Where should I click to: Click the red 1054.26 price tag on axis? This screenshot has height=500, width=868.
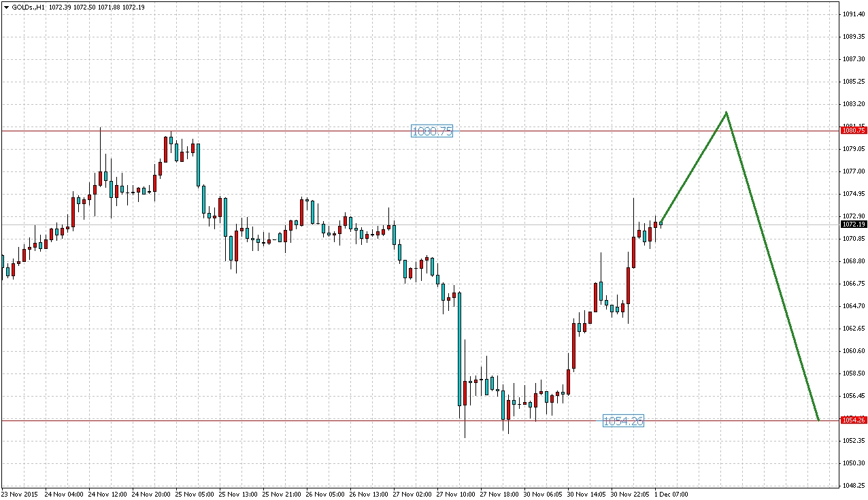(x=853, y=420)
